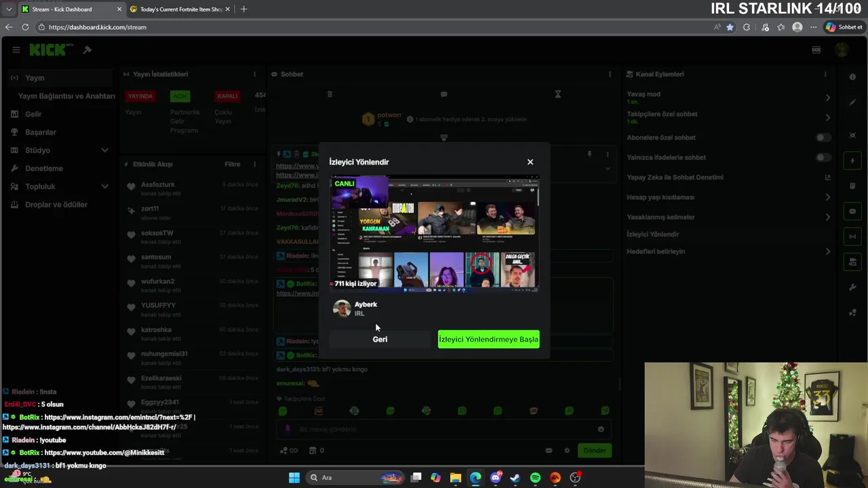Click the Geri button

coord(380,339)
